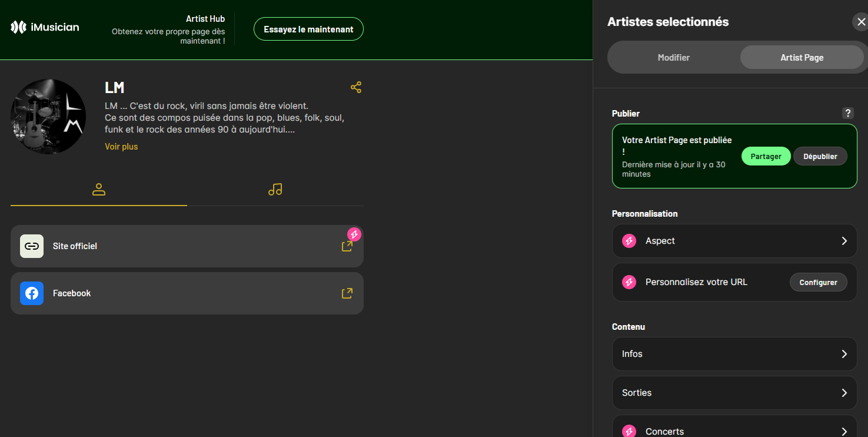Switch to the Modifier tab
Viewport: 868px width, 437px height.
click(x=674, y=58)
